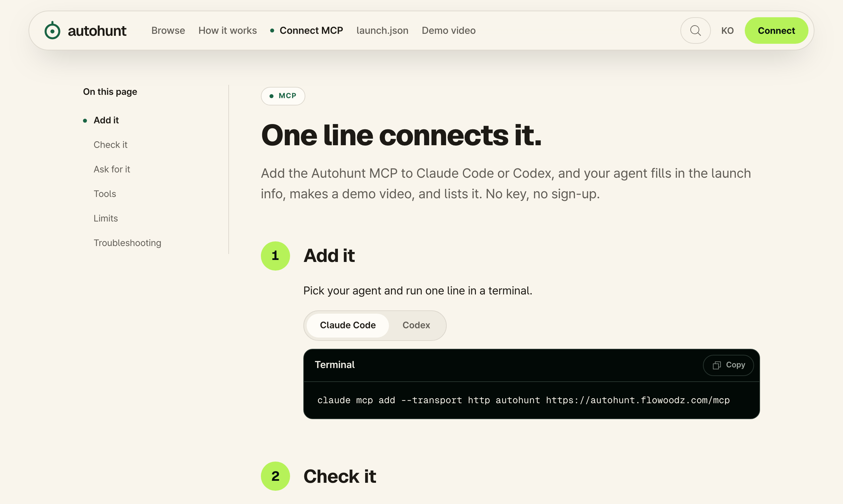Click the 'Add it' step heading
The height and width of the screenshot is (504, 843).
[x=329, y=255]
